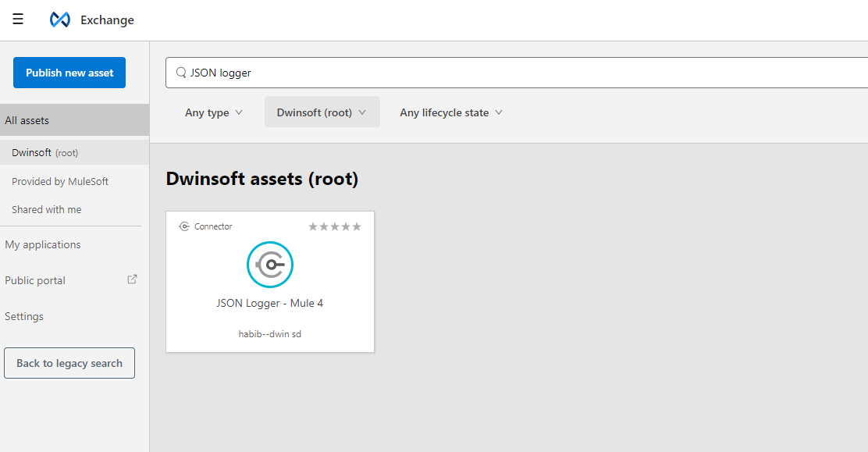Click the connector icon on the JSON Logger card
Viewport: 868px width, 452px height.
tap(269, 265)
